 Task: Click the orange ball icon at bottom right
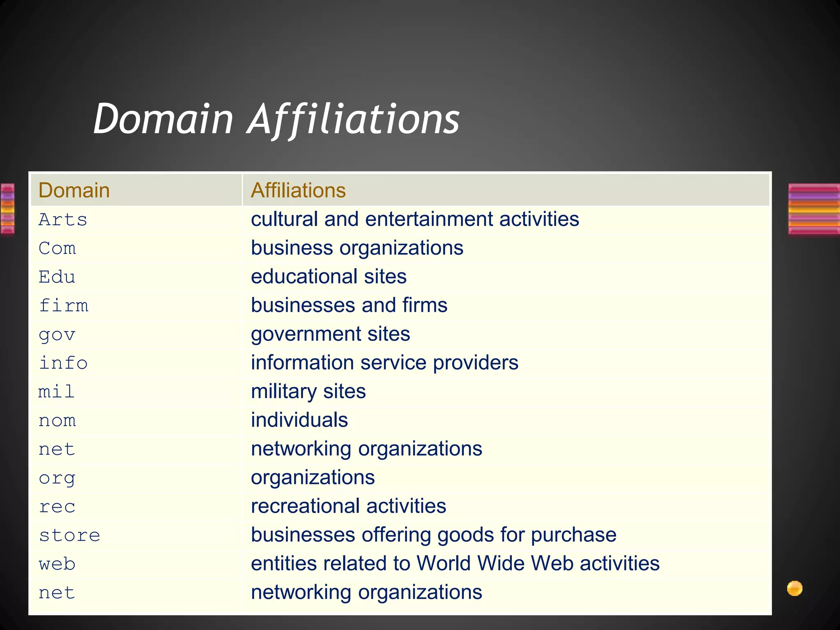point(794,588)
